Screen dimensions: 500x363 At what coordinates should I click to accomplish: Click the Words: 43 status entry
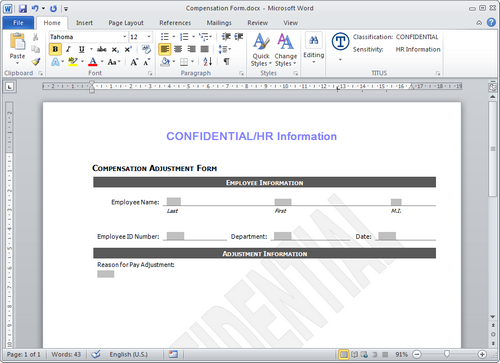point(66,354)
